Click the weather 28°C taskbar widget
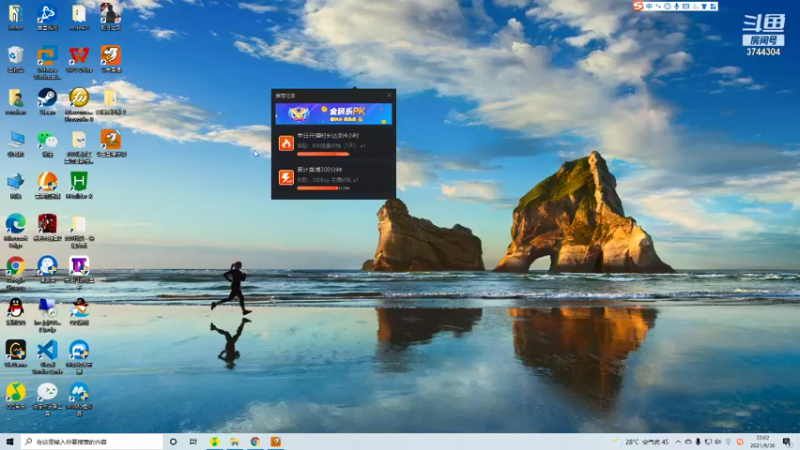 coord(643,442)
